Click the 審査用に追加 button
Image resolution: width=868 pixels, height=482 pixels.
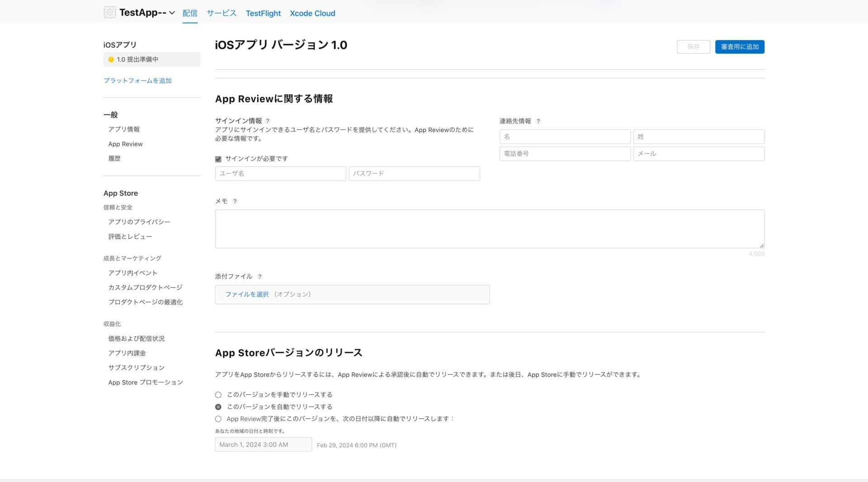pyautogui.click(x=740, y=47)
